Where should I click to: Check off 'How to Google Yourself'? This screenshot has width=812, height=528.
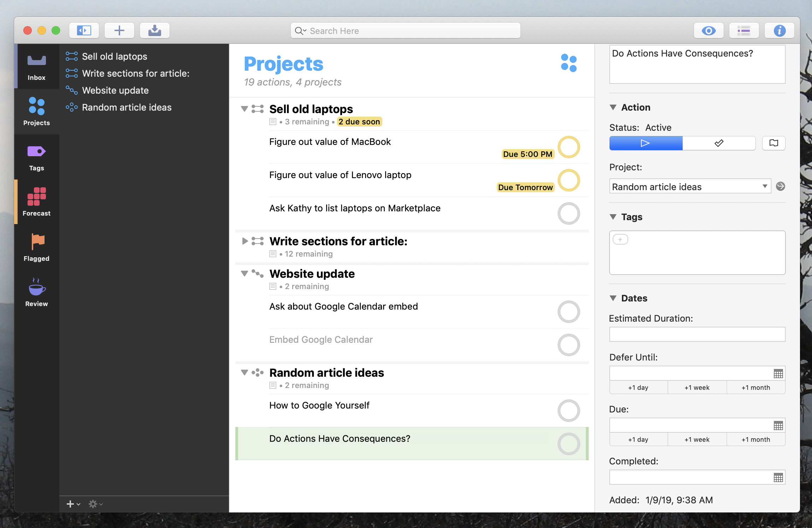point(568,411)
